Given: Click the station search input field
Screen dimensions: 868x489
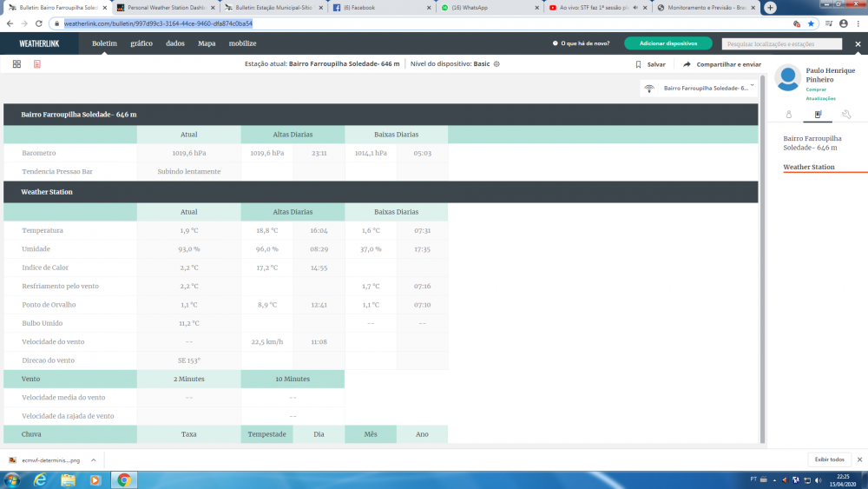Looking at the screenshot, I should pyautogui.click(x=781, y=43).
